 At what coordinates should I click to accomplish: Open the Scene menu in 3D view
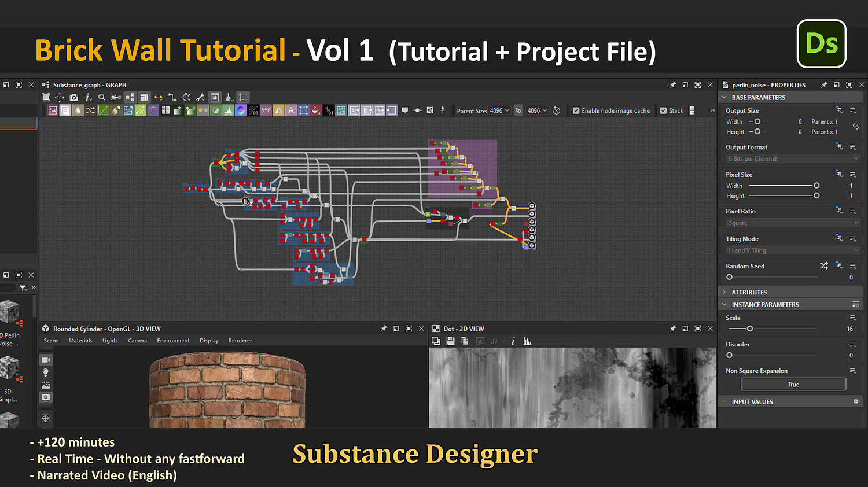[x=52, y=341]
